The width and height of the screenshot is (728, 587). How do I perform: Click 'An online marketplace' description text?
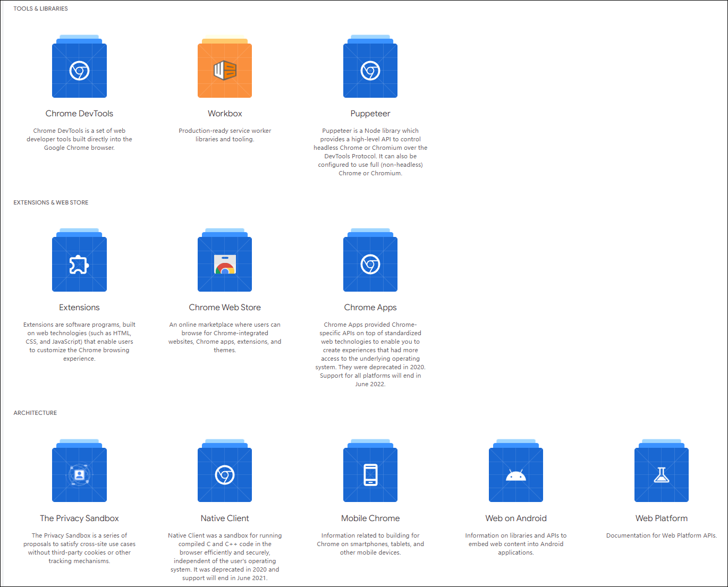click(225, 337)
